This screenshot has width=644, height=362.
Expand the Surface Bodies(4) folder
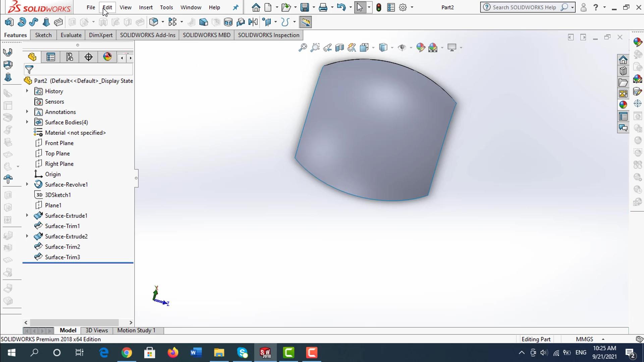pos(27,122)
